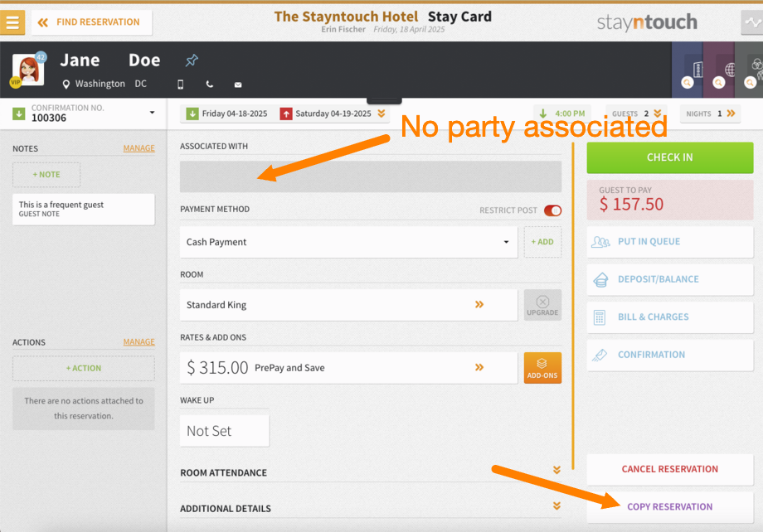Open the hamburger main menu

(12, 22)
